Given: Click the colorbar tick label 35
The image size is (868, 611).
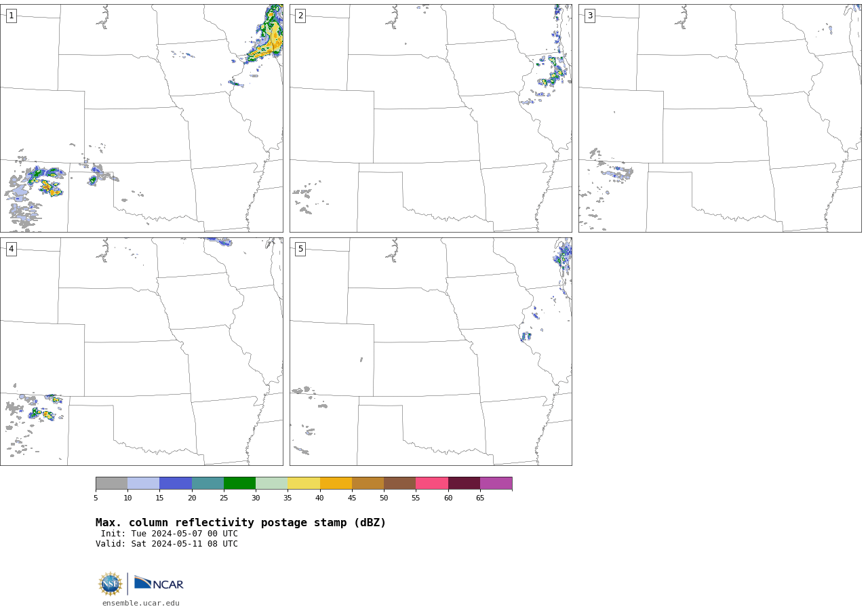Looking at the screenshot, I should click(288, 498).
